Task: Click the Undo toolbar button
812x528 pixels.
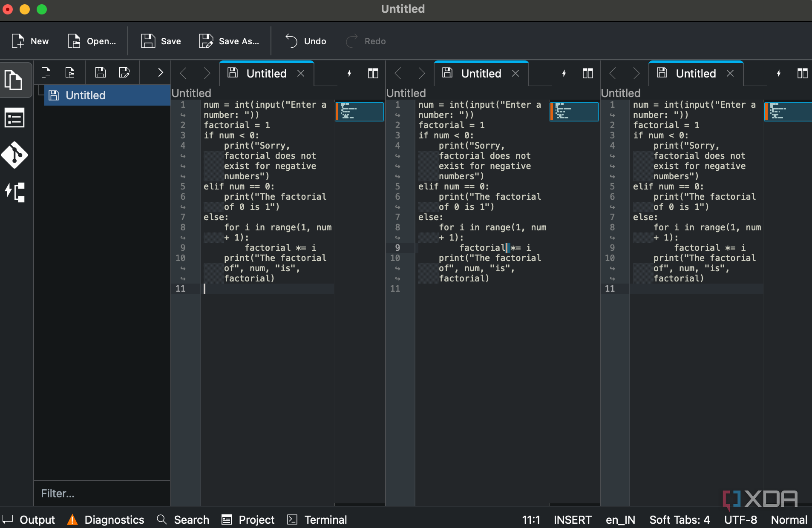Action: (x=305, y=41)
